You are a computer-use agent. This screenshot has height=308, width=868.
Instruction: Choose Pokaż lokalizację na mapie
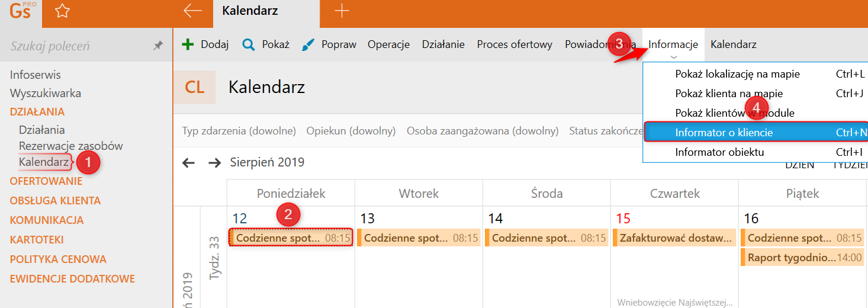click(737, 74)
